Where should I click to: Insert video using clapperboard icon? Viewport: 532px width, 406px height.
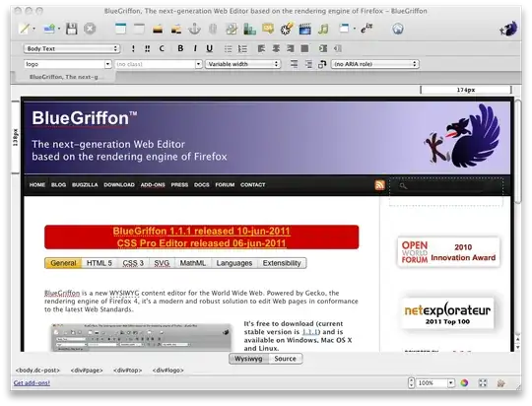click(x=304, y=29)
